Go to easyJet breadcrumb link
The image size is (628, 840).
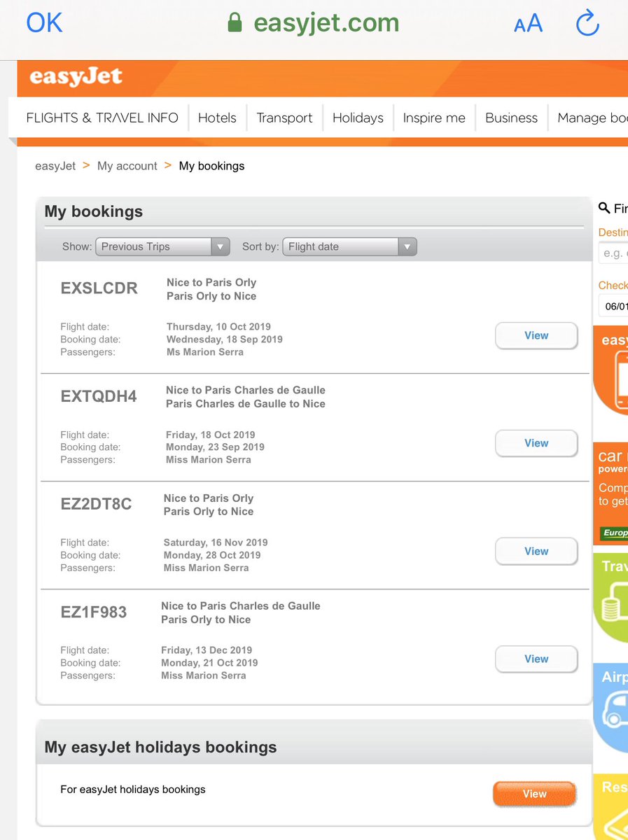55,166
